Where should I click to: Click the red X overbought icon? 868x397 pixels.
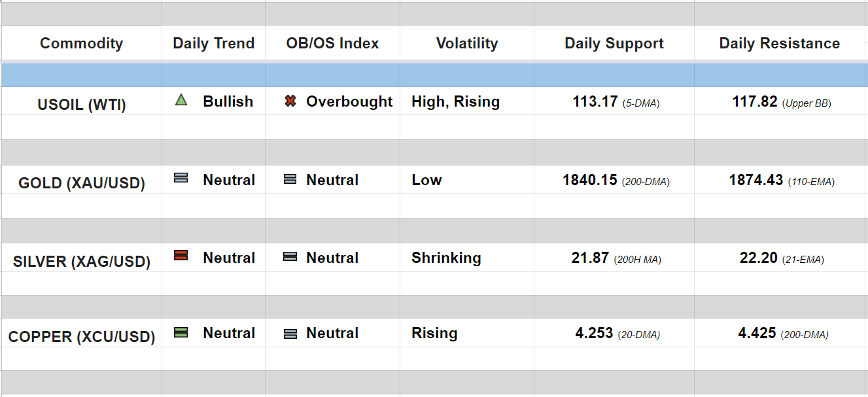(x=290, y=101)
